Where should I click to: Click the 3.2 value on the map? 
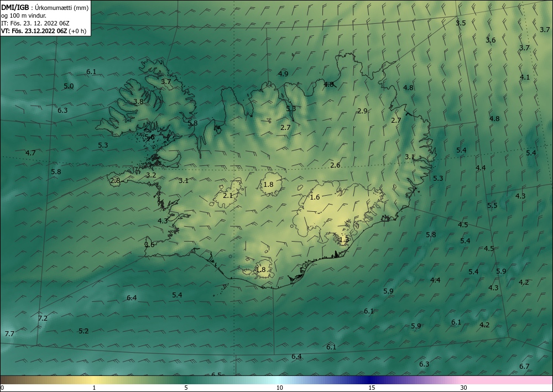(151, 175)
